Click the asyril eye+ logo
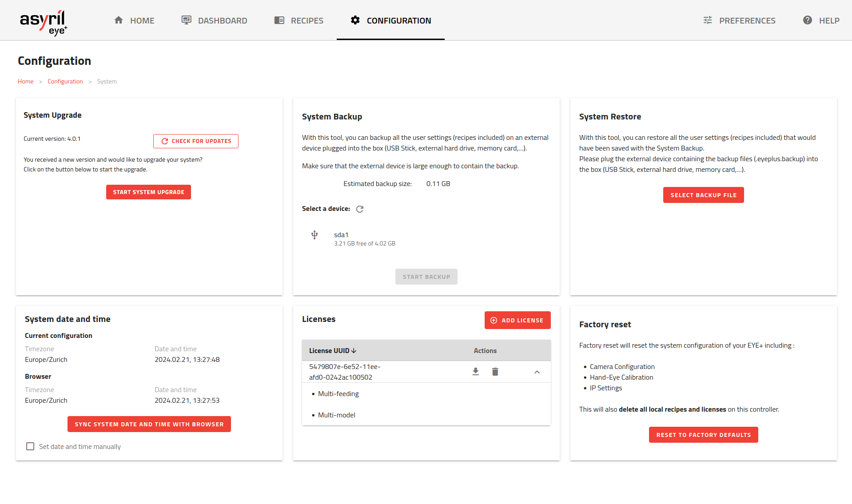 pyautogui.click(x=43, y=22)
